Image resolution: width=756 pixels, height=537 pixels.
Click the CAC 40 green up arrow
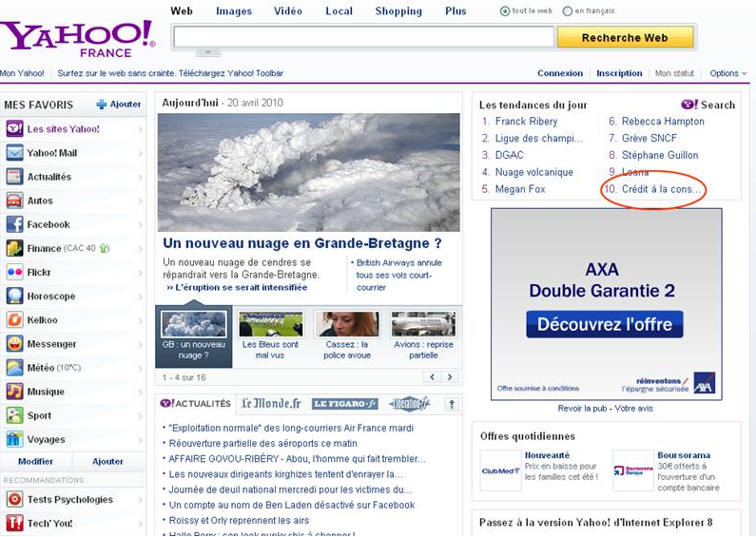[x=104, y=249]
